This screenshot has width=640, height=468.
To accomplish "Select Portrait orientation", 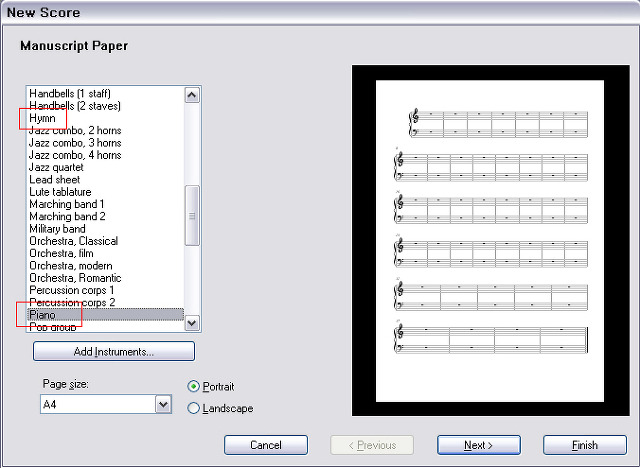I will click(211, 386).
